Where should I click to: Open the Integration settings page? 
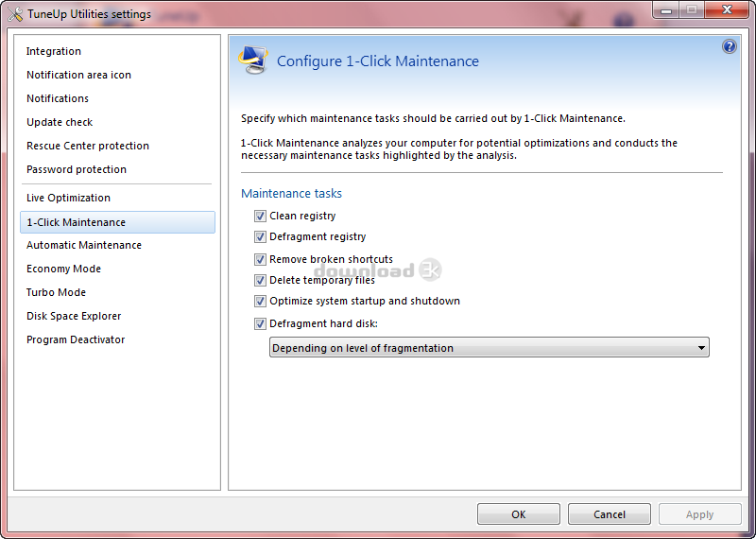[x=54, y=51]
